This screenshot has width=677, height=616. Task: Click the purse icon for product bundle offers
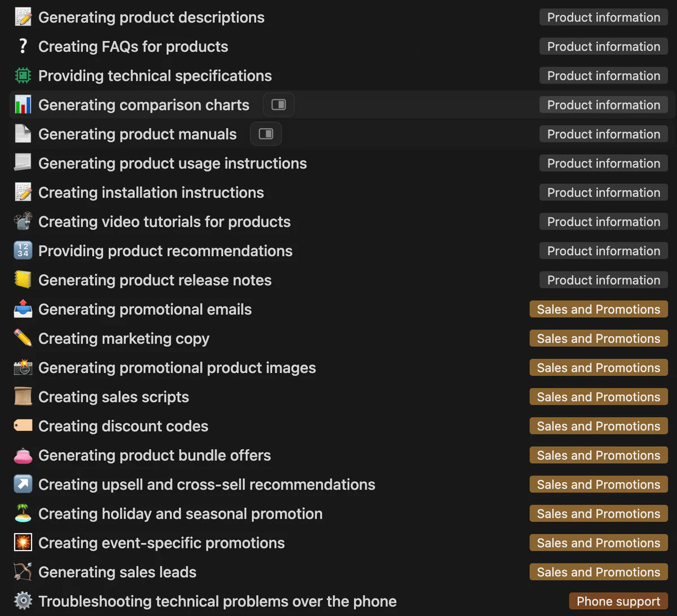coord(23,455)
